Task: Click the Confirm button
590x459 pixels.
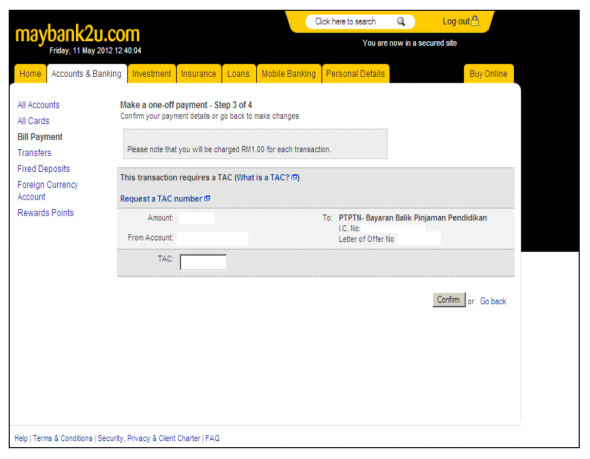Action: [x=449, y=300]
